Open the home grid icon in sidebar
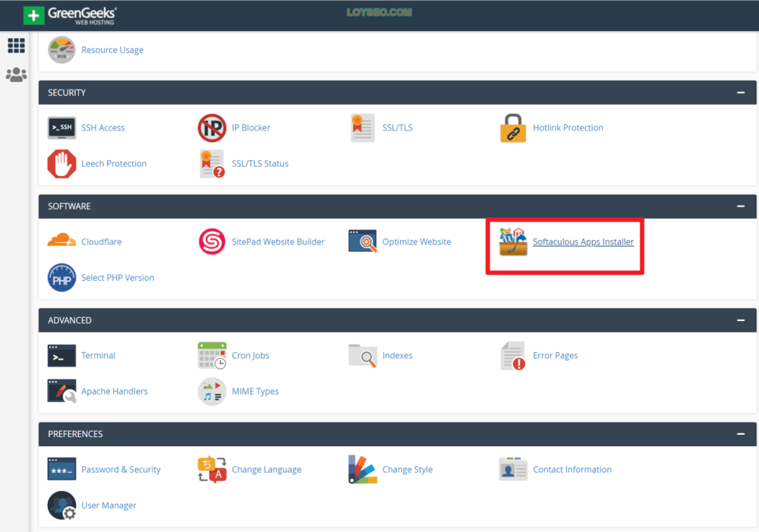The image size is (759, 532). pyautogui.click(x=16, y=46)
